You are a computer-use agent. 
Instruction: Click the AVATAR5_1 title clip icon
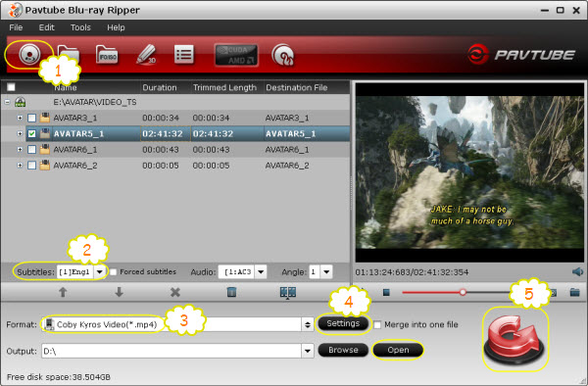point(45,133)
